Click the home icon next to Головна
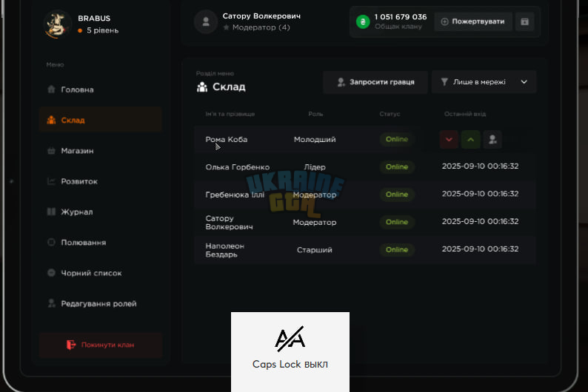 tap(51, 89)
